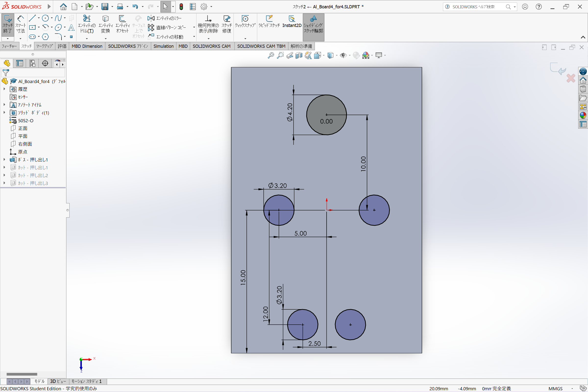Open the モーション スタディ 1 tab

pos(86,381)
